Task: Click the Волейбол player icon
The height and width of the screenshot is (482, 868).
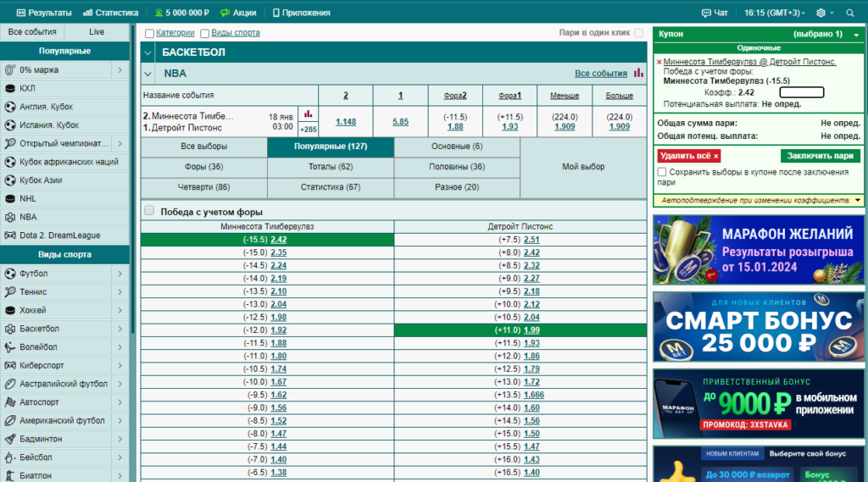Action: click(10, 347)
